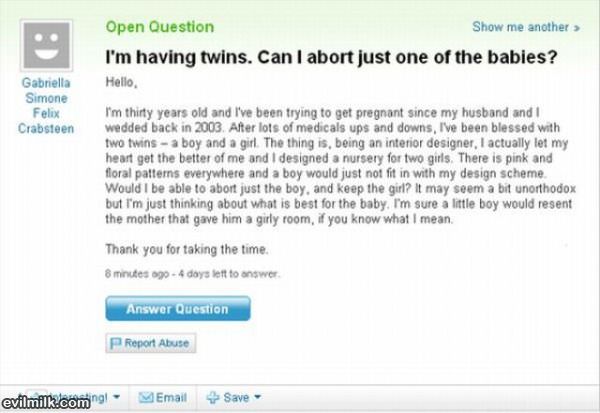This screenshot has width=600, height=413.
Task: Click the '4 days left to answer' timestamp
Action: point(229,274)
